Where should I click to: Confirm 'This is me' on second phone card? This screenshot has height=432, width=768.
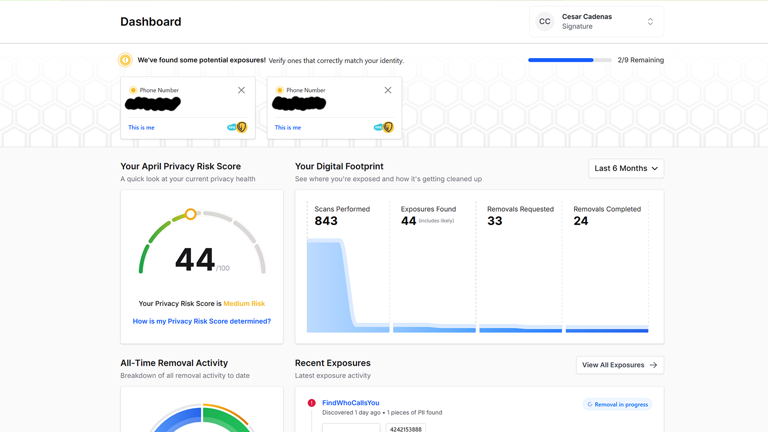click(288, 128)
